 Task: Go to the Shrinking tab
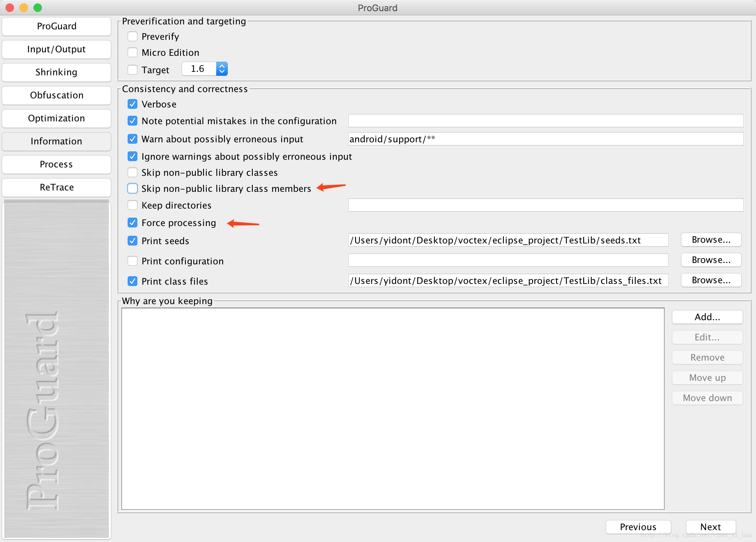click(56, 72)
